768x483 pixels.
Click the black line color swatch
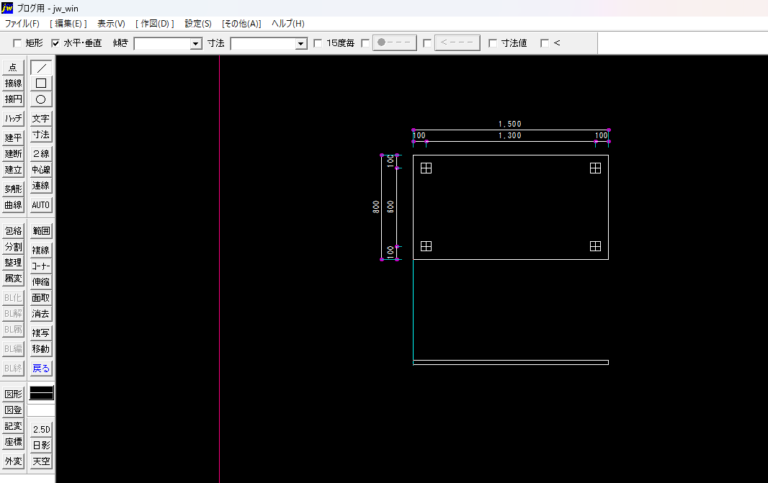[x=41, y=393]
